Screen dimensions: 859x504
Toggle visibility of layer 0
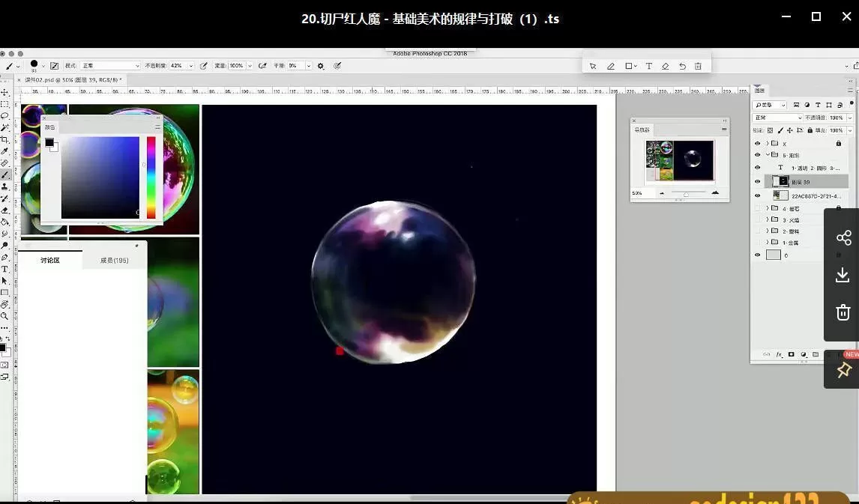pos(757,255)
